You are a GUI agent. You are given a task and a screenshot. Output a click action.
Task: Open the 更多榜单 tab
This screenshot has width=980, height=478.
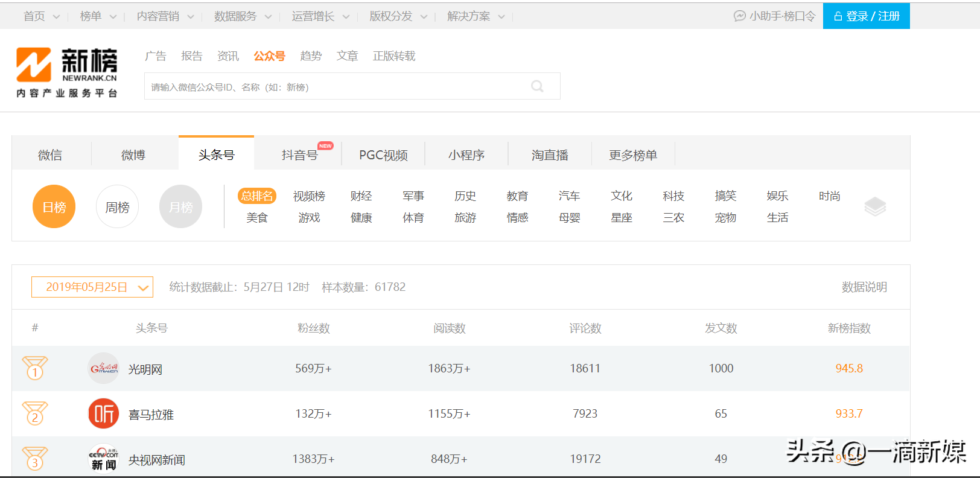point(633,155)
